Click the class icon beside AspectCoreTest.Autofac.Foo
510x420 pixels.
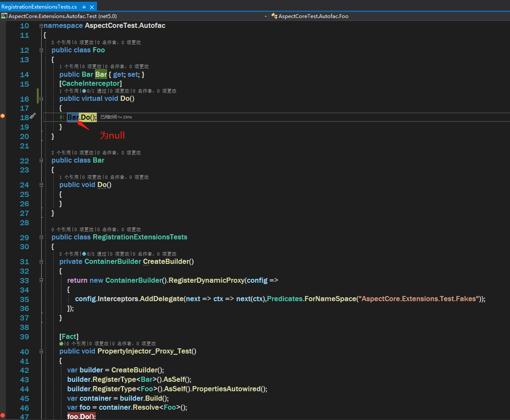pyautogui.click(x=274, y=16)
